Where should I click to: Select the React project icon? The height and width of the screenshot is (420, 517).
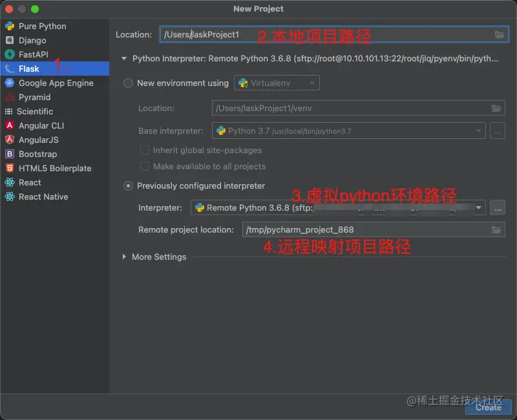pyautogui.click(x=10, y=182)
